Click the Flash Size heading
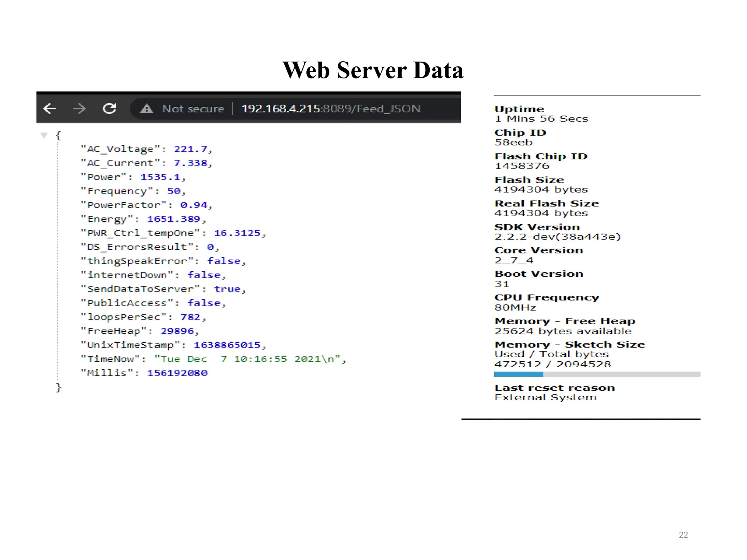Viewport: 747px width, 560px height. pos(529,180)
